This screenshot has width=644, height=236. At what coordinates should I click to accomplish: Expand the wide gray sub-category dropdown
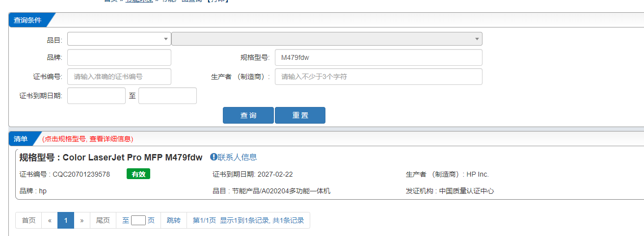[x=327, y=39]
